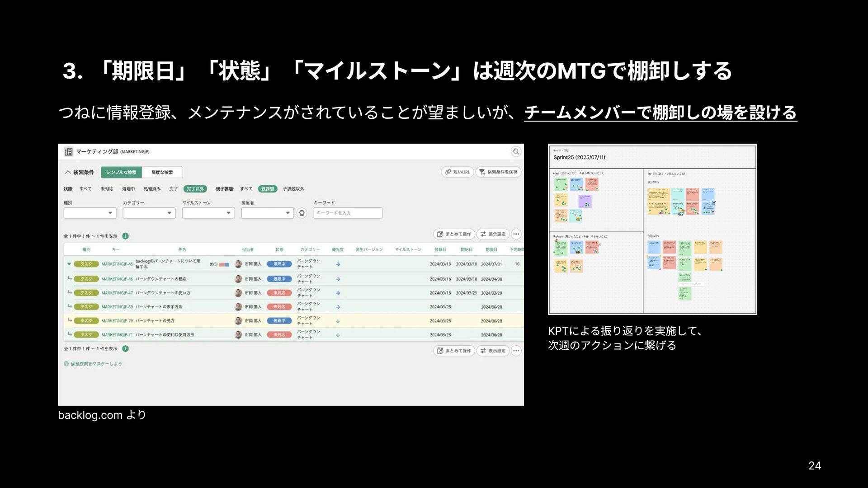This screenshot has height=488, width=868.
Task: Click the 課題検索をマスターしよう help link
Action: coord(96,364)
